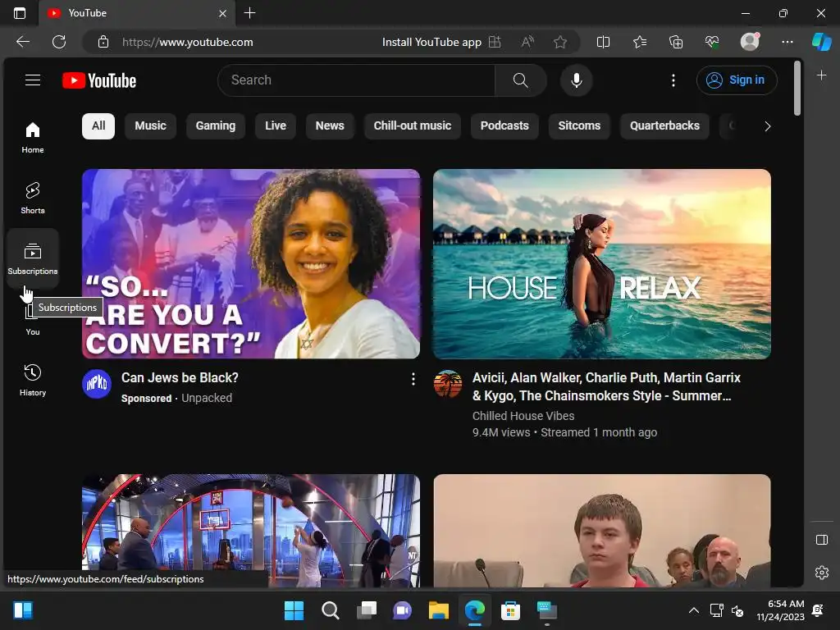Open a new browser tab
Viewport: 840px width, 630px height.
tap(249, 13)
